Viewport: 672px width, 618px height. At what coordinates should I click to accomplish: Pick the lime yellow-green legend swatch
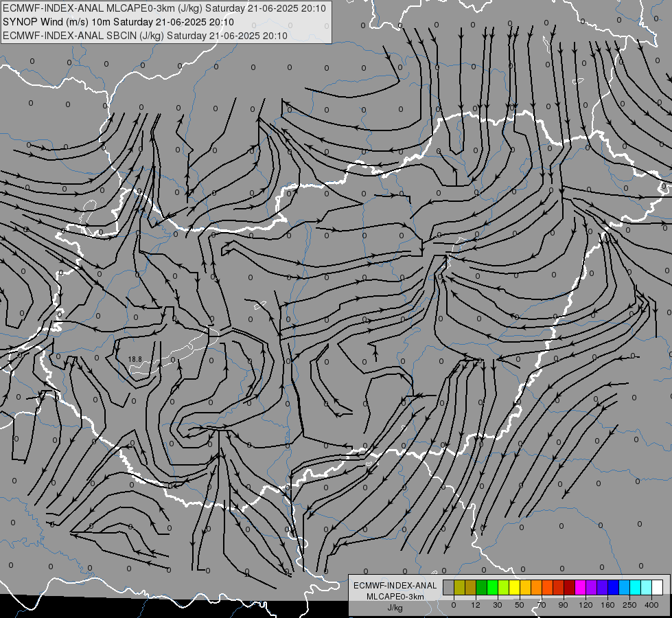point(504,587)
